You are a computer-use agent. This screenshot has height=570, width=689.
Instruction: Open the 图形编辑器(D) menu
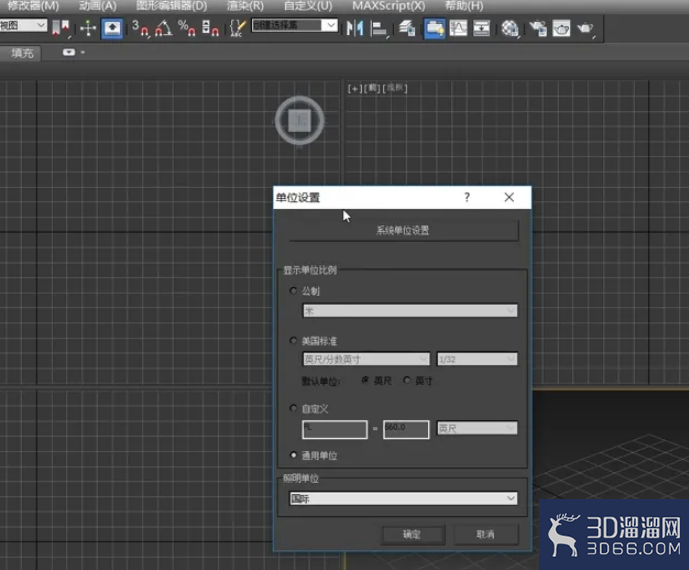coord(171,6)
